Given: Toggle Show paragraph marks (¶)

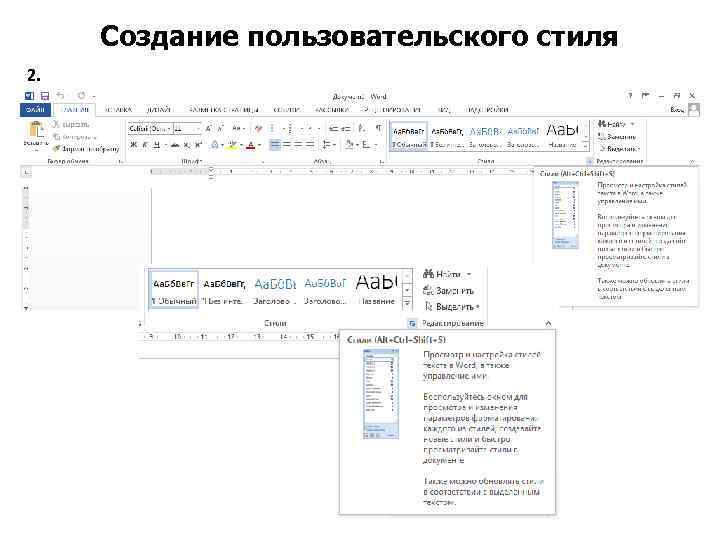Looking at the screenshot, I should point(378,129).
